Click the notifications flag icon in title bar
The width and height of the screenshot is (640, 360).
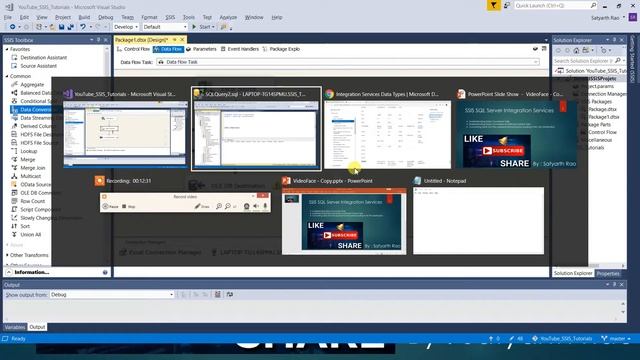point(493,5)
